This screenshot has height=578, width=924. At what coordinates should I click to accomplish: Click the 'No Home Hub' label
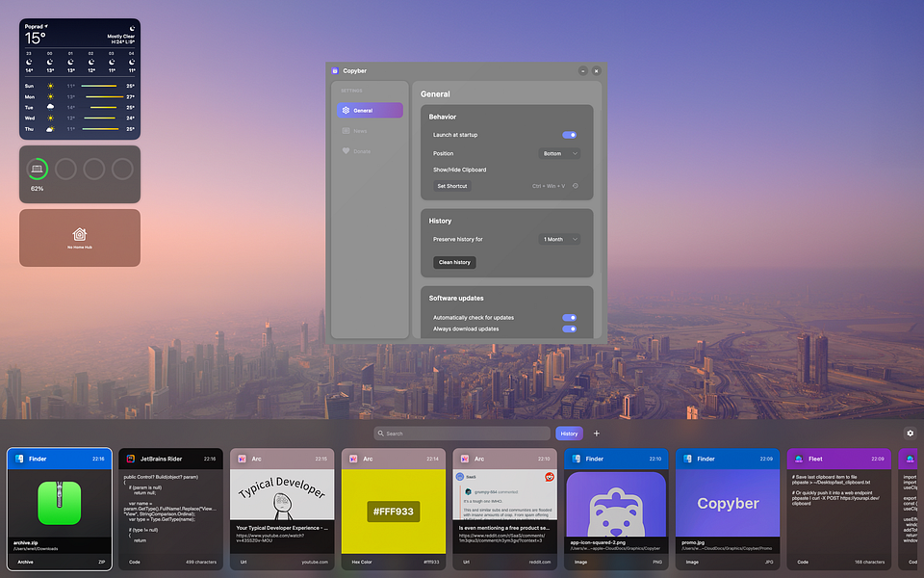pyautogui.click(x=80, y=248)
